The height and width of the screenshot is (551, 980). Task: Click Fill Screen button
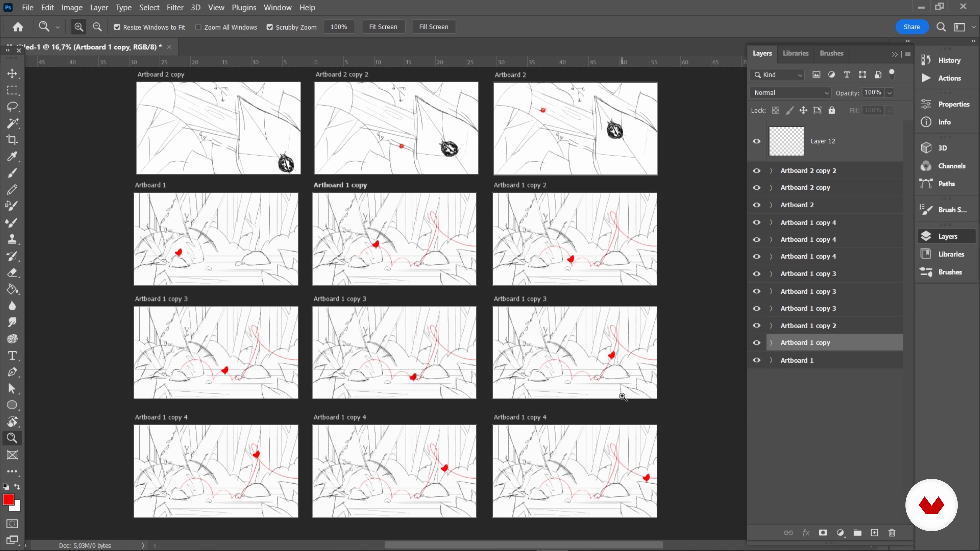coord(433,27)
